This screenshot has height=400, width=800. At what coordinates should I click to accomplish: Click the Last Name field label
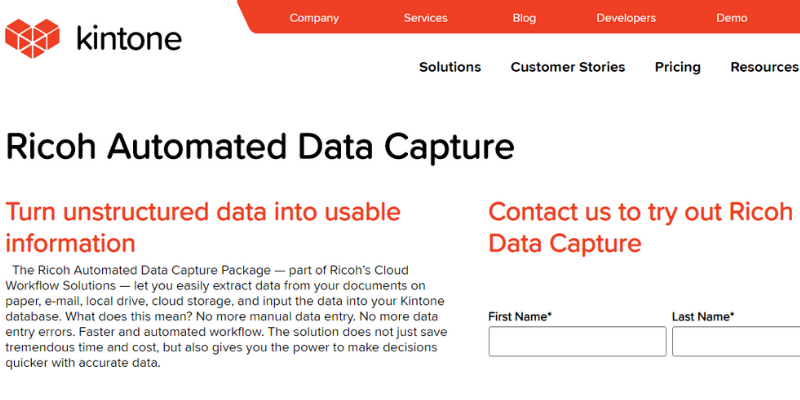[703, 316]
